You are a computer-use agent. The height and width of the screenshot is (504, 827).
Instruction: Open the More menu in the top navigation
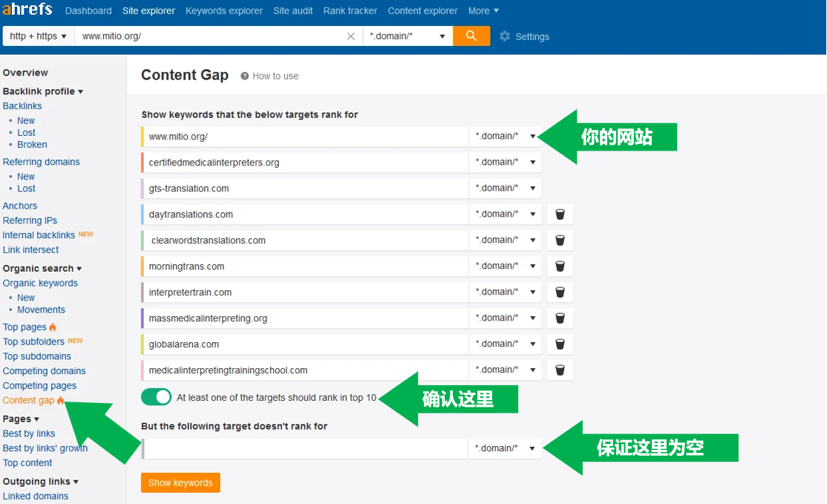tap(483, 10)
